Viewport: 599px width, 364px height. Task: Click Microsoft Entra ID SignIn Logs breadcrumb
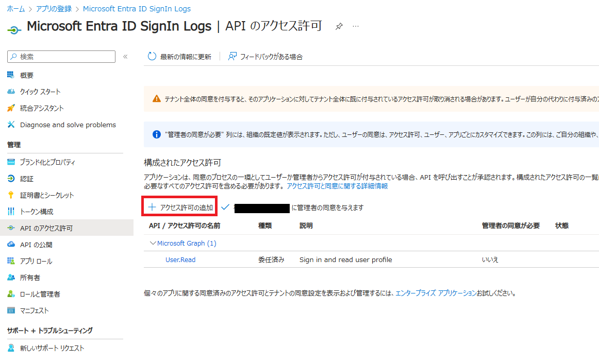tap(137, 9)
